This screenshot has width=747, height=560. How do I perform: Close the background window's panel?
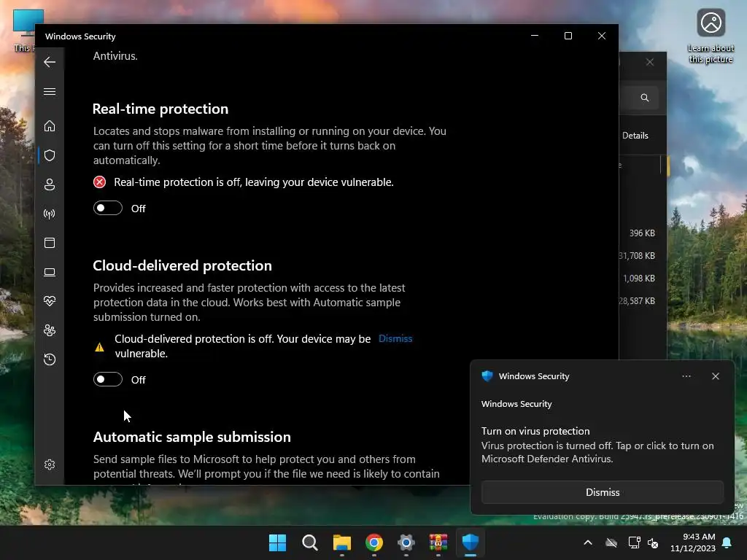[x=650, y=63]
